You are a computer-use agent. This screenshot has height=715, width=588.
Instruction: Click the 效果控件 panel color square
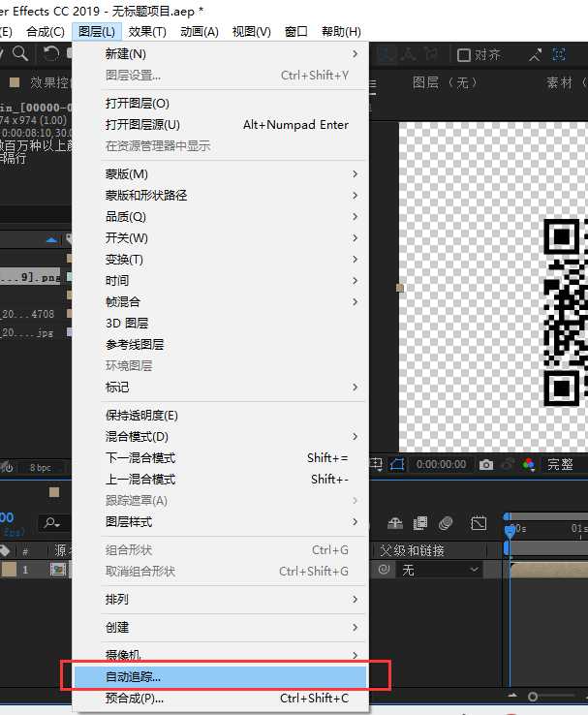point(15,82)
